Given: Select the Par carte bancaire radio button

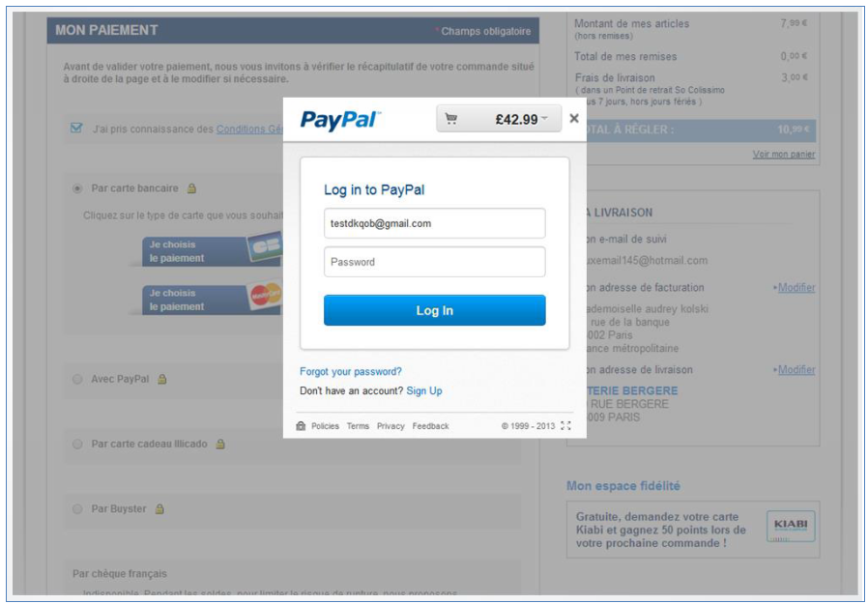Looking at the screenshot, I should tap(77, 188).
